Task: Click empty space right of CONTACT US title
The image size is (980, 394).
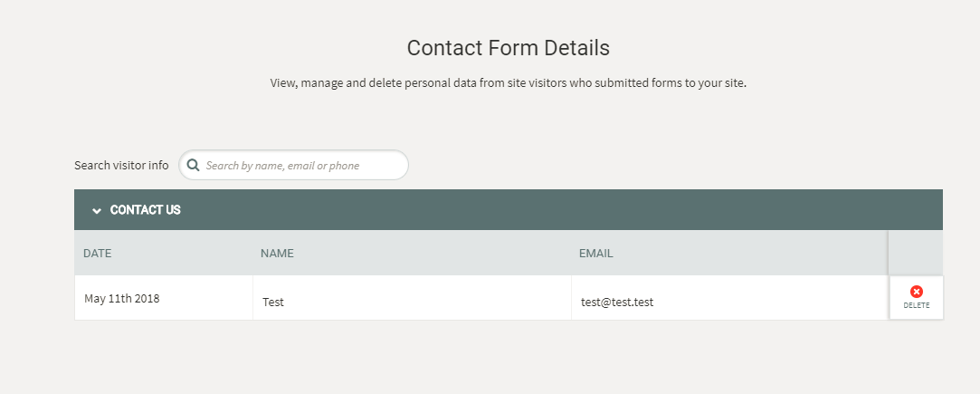Action: pyautogui.click(x=563, y=210)
